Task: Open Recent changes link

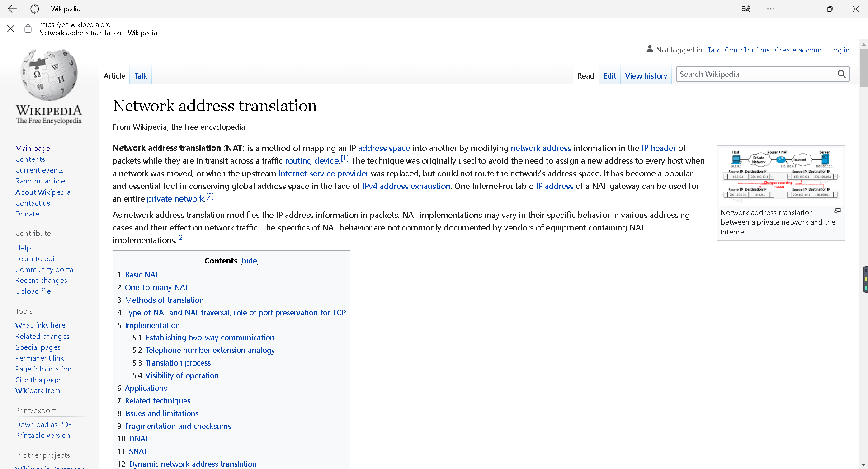Action: point(41,281)
